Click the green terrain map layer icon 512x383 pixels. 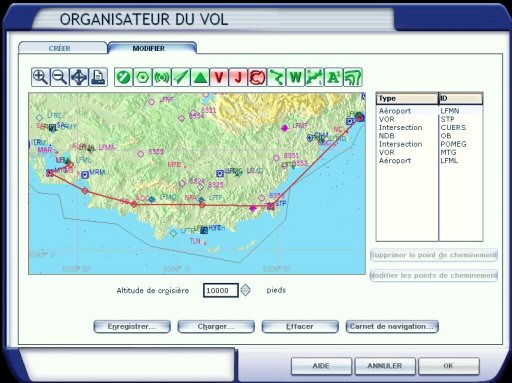coord(315,77)
